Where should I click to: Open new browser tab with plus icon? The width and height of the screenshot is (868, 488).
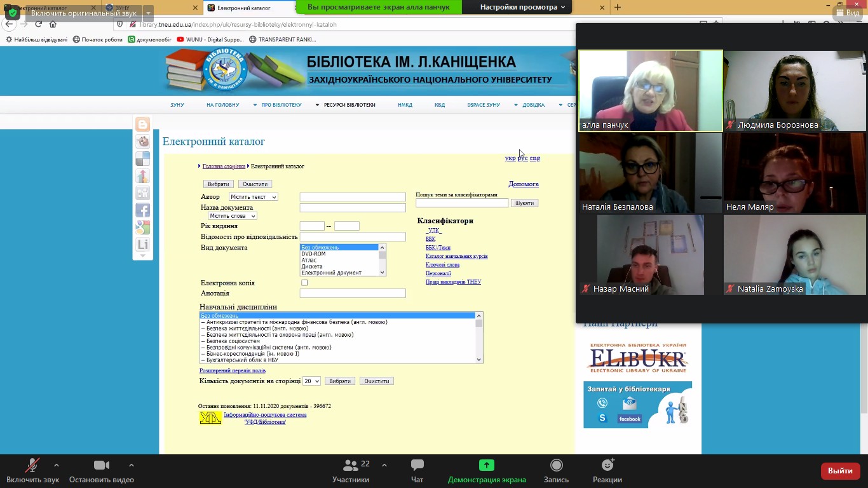click(617, 7)
